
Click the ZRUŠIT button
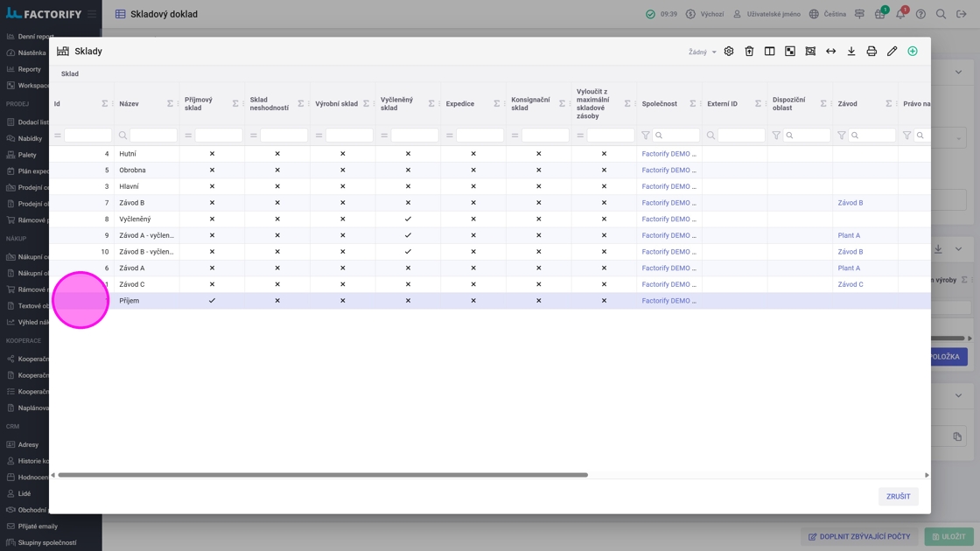[x=898, y=497]
